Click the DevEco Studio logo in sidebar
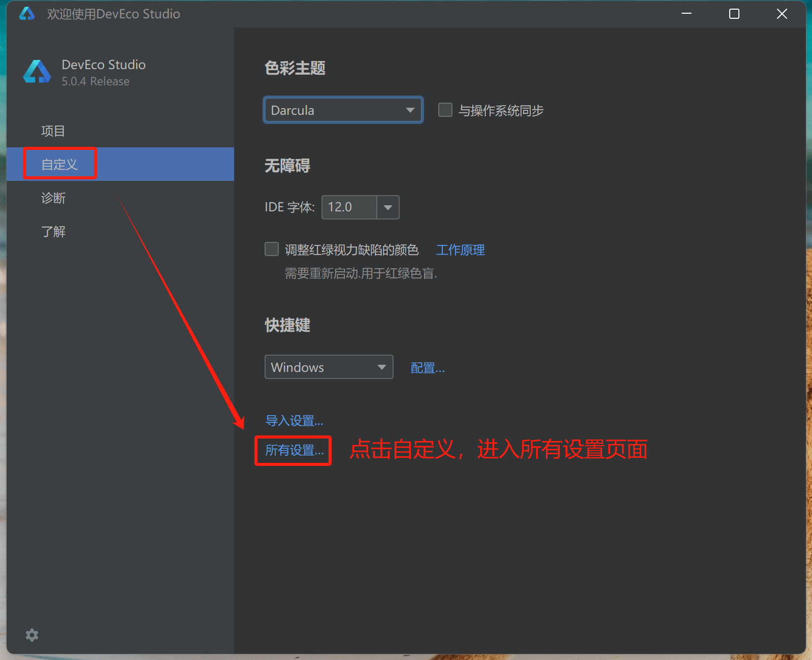This screenshot has height=660, width=812. tap(37, 72)
